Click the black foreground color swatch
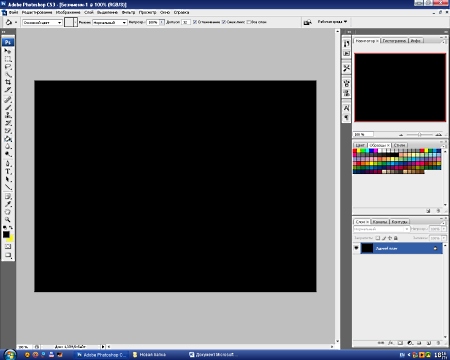Image resolution: width=450 pixels, height=360 pixels. click(6, 235)
